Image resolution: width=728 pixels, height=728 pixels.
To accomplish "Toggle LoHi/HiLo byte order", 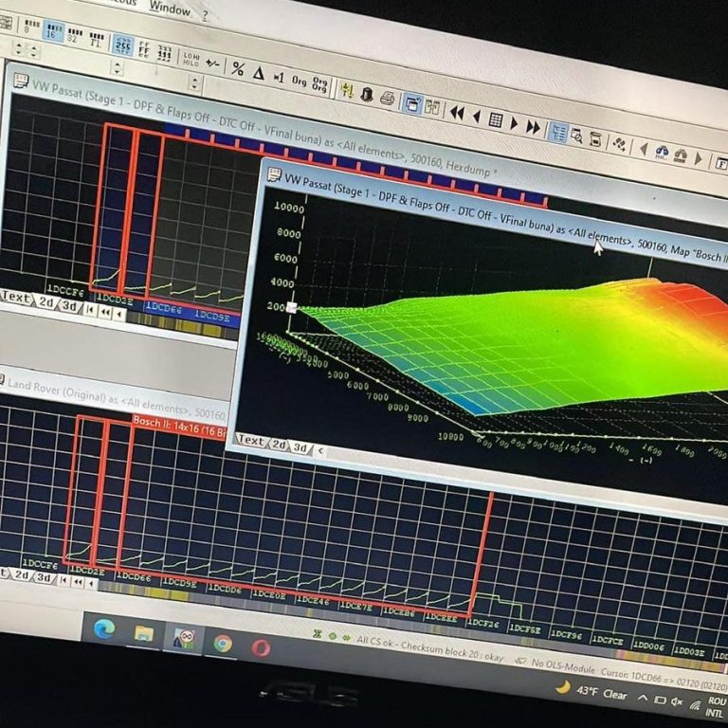I will point(191,59).
